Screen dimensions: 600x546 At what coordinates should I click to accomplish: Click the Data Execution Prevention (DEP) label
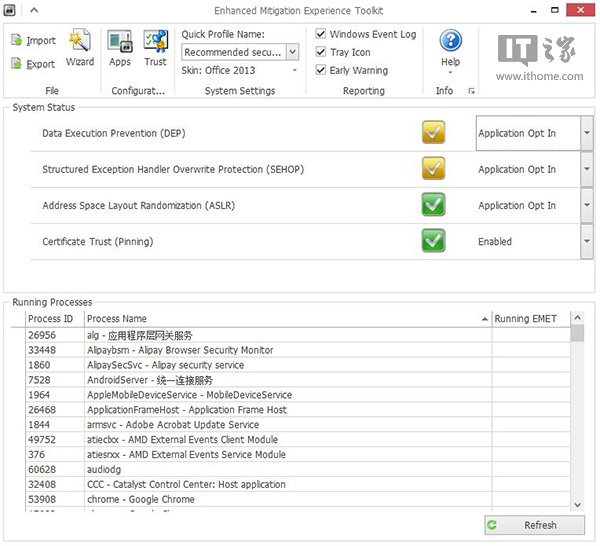(114, 133)
